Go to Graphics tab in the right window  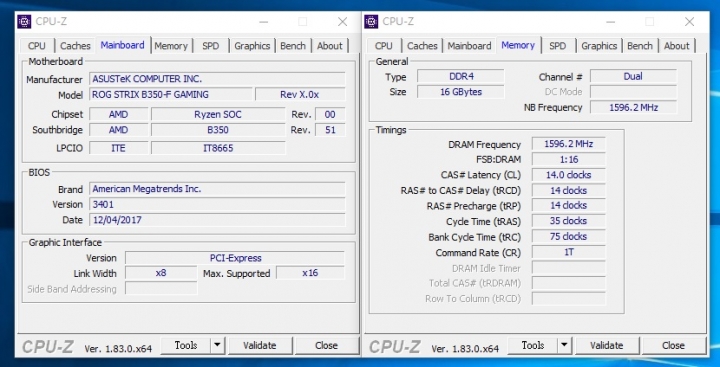click(599, 46)
